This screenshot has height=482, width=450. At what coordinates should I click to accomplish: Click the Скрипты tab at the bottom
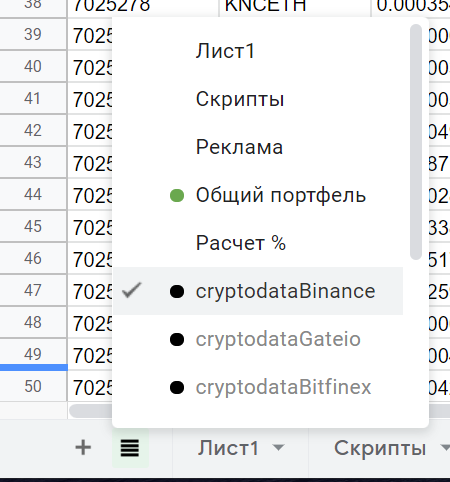(x=380, y=448)
